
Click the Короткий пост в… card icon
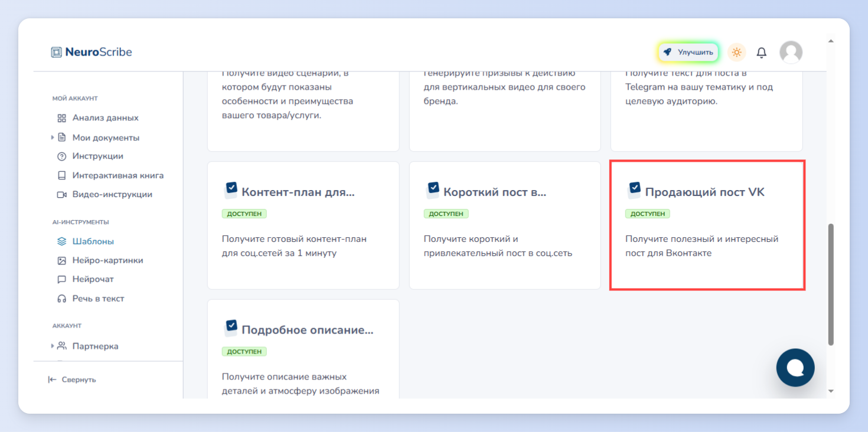[433, 190]
